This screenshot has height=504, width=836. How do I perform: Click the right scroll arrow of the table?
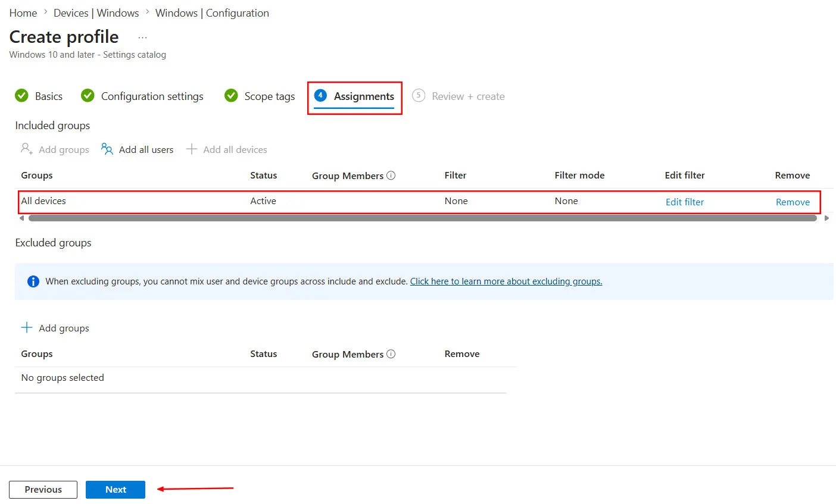(x=826, y=218)
